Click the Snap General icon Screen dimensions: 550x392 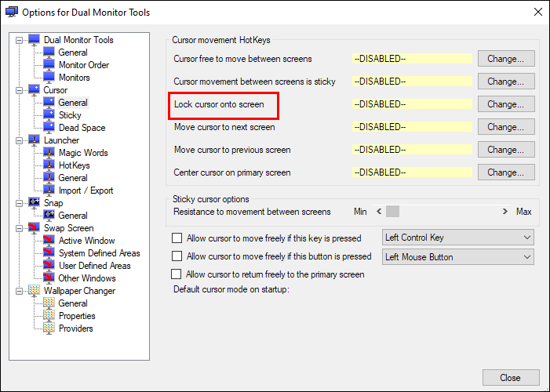point(49,215)
